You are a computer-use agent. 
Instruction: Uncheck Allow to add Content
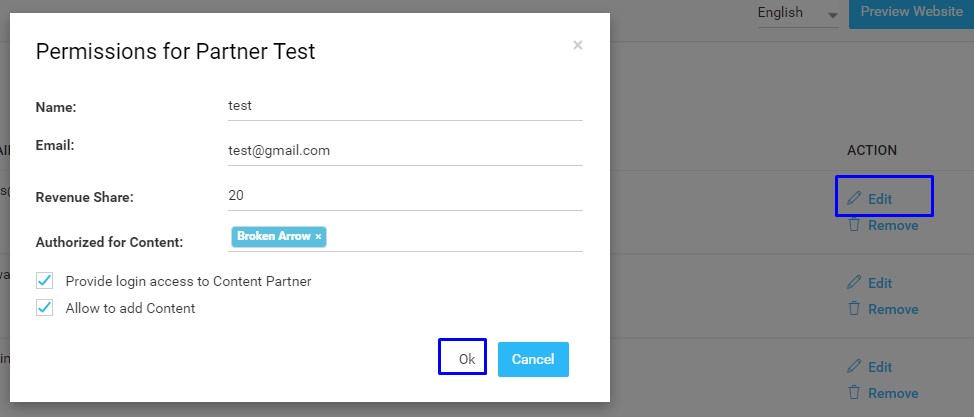pos(44,308)
